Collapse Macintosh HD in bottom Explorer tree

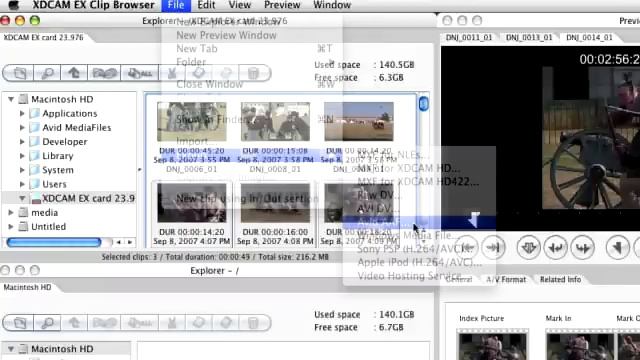point(11,349)
